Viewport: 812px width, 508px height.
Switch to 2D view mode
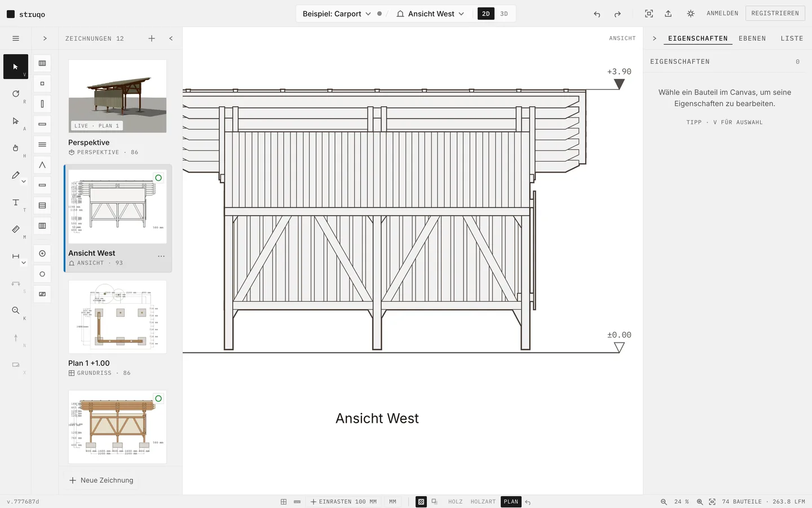coord(486,14)
